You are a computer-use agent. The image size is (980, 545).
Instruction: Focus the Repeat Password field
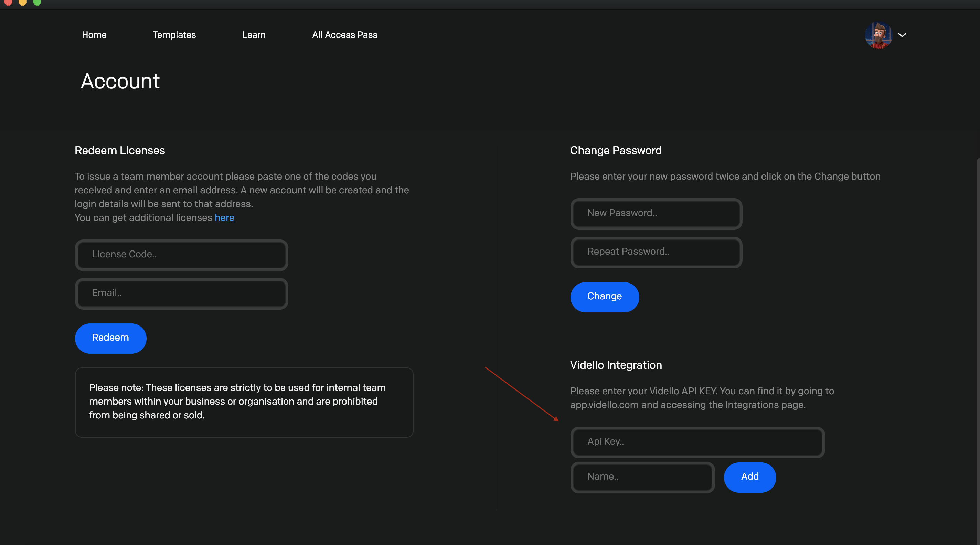[656, 252]
